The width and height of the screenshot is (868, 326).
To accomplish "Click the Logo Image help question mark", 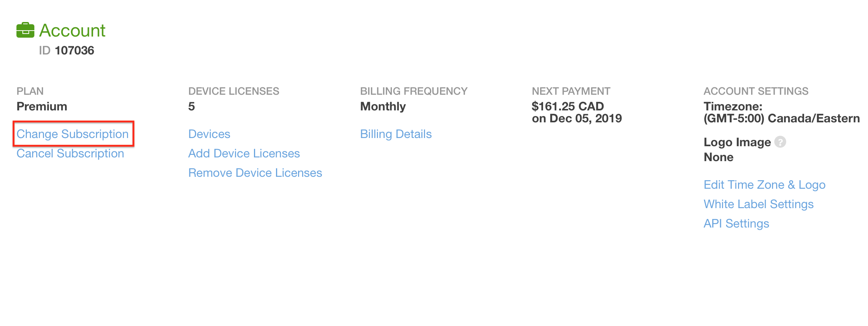I will pos(780,142).
